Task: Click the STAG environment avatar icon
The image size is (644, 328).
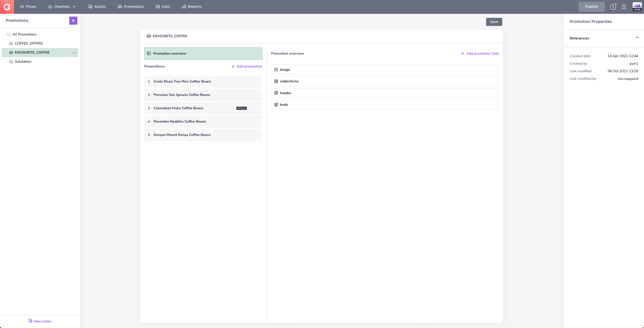Action: tap(637, 7)
